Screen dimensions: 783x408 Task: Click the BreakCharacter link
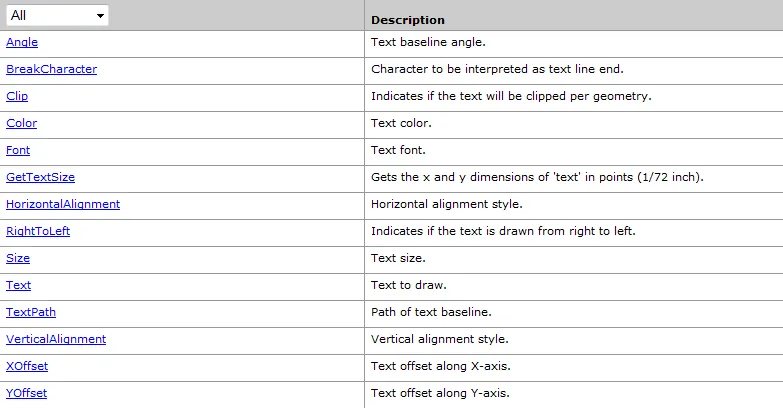[51, 69]
